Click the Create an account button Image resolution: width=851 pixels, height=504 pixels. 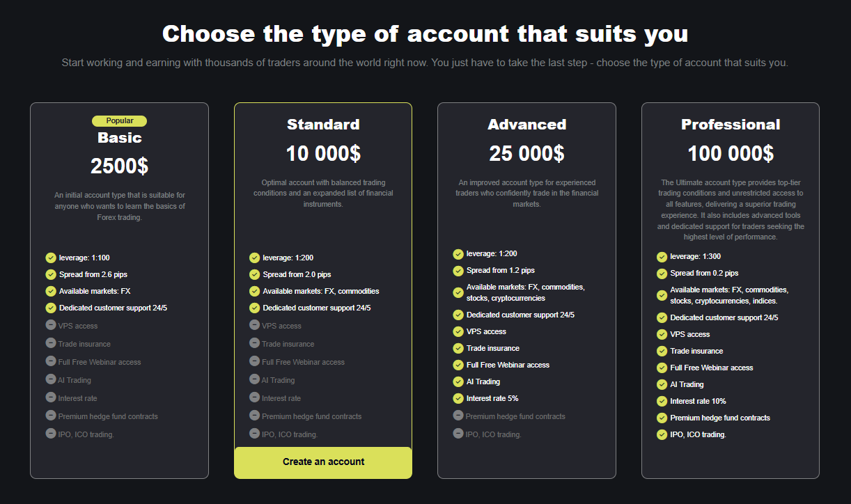pyautogui.click(x=323, y=462)
